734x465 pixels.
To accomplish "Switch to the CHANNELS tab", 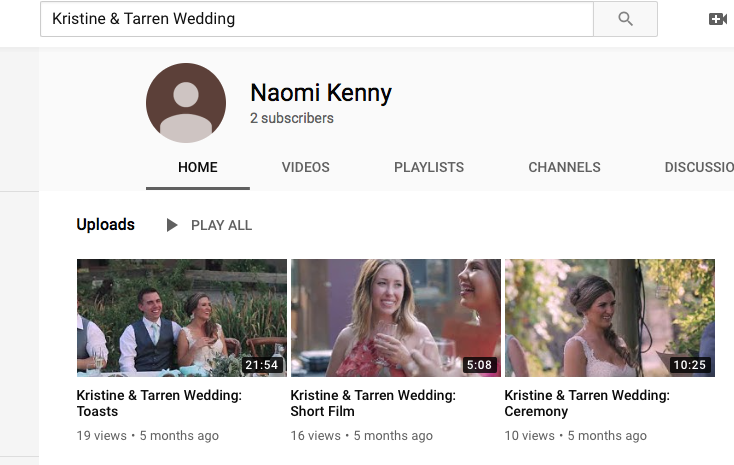I will tap(564, 167).
